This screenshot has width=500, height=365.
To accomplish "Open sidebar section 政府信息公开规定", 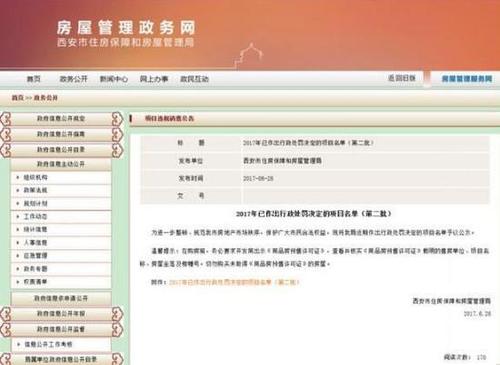I will (61, 118).
